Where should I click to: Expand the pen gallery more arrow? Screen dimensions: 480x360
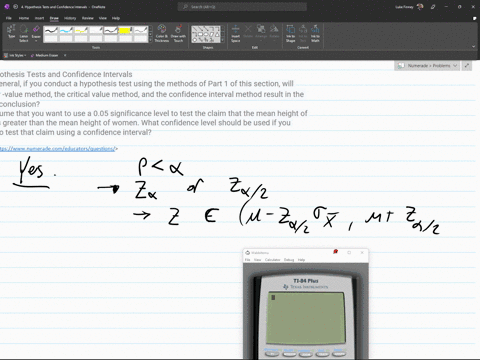point(151,40)
